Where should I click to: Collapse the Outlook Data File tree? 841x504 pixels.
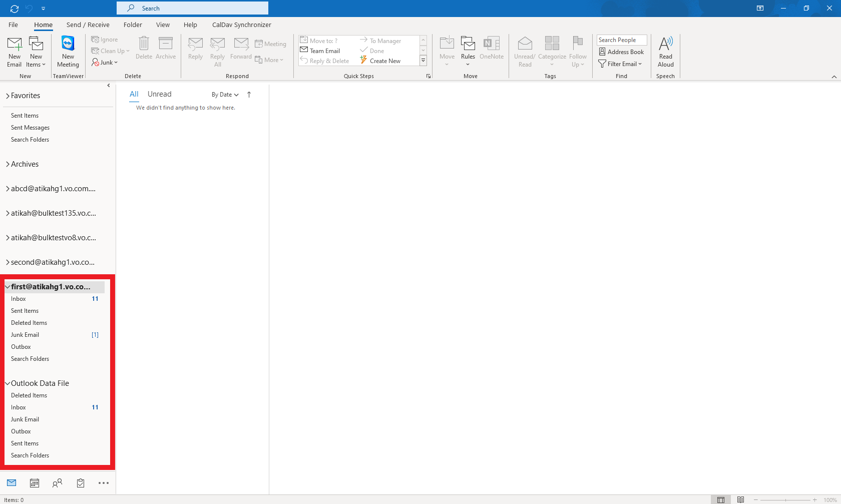8,383
